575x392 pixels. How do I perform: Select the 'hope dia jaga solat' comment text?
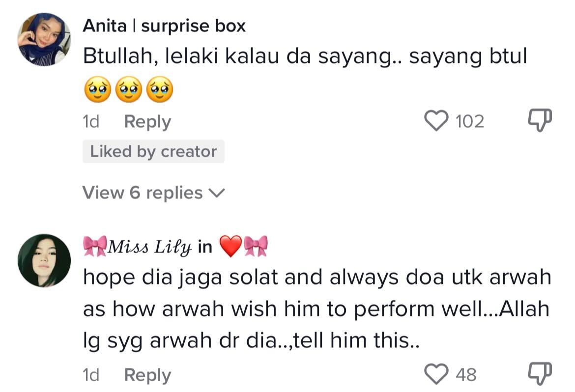(316, 309)
